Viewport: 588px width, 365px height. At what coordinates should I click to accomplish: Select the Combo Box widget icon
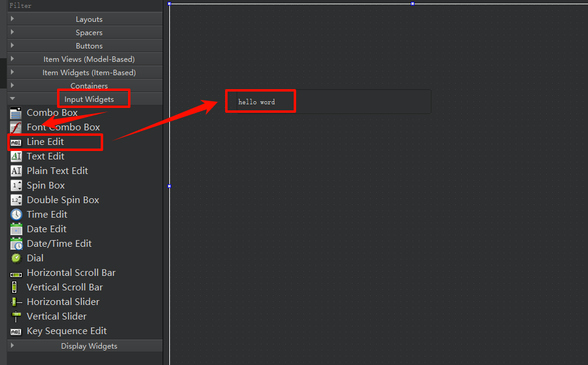point(16,113)
